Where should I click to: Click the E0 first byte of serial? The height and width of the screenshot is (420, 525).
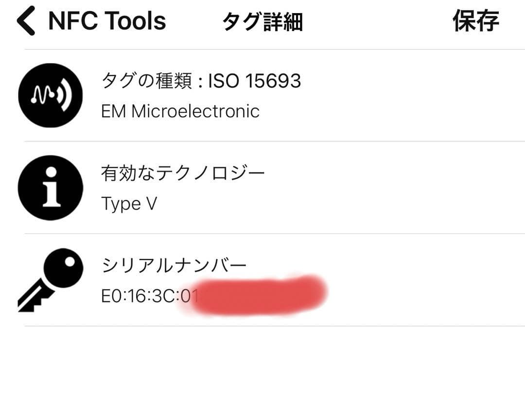[x=111, y=295]
